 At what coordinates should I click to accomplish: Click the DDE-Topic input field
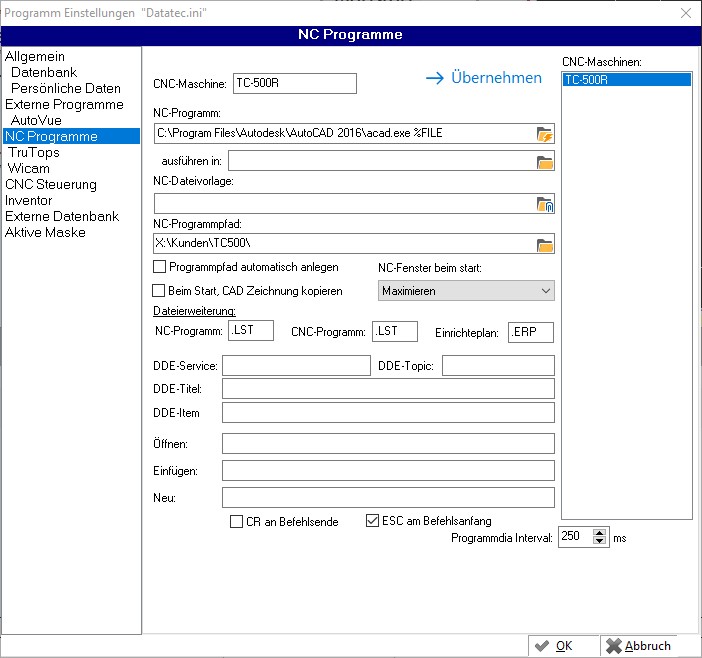coord(498,365)
